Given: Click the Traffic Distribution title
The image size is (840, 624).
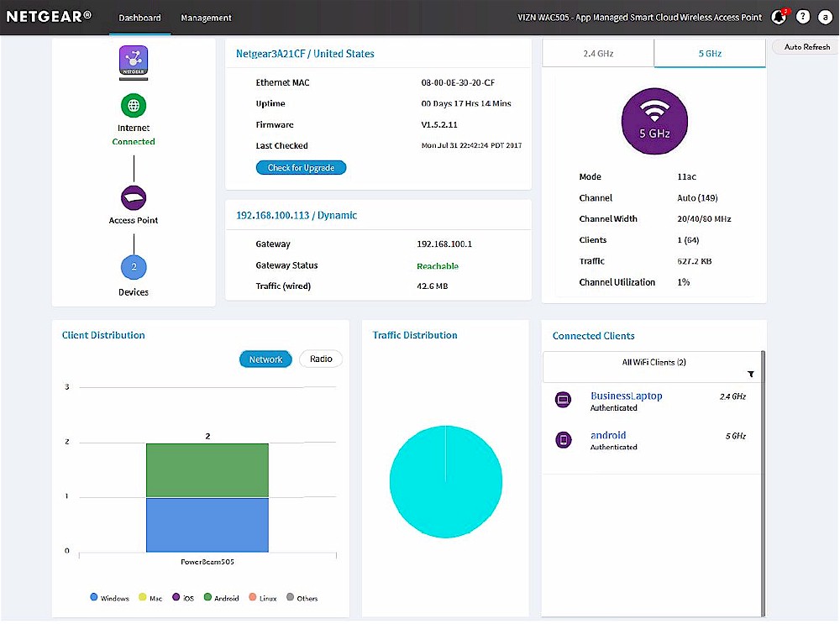Looking at the screenshot, I should point(415,335).
